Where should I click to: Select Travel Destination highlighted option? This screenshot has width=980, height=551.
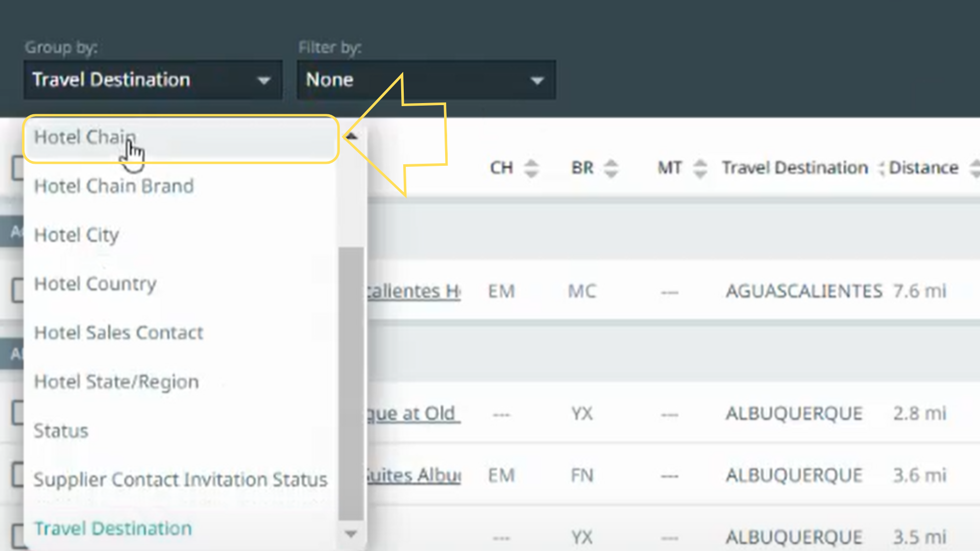tap(113, 529)
